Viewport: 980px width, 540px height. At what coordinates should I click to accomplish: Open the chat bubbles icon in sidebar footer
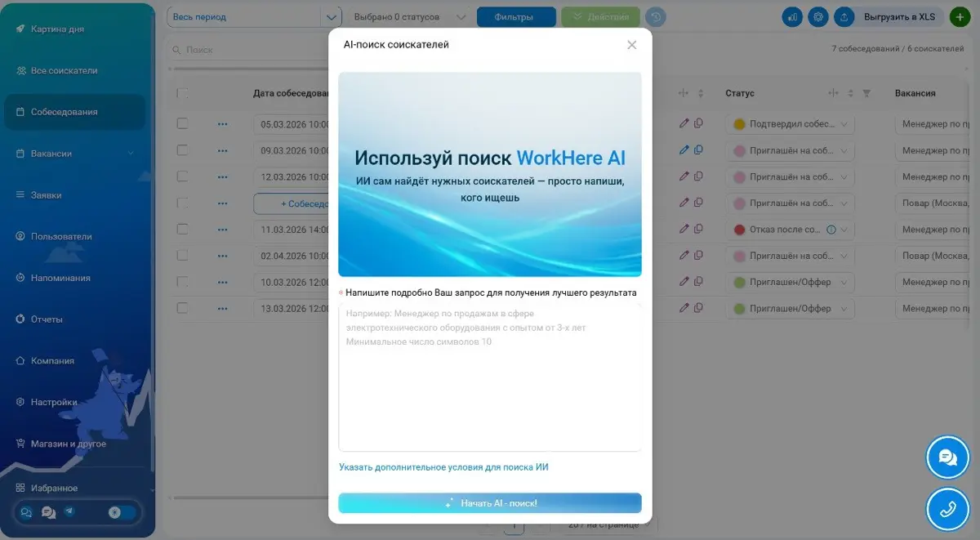pos(48,512)
